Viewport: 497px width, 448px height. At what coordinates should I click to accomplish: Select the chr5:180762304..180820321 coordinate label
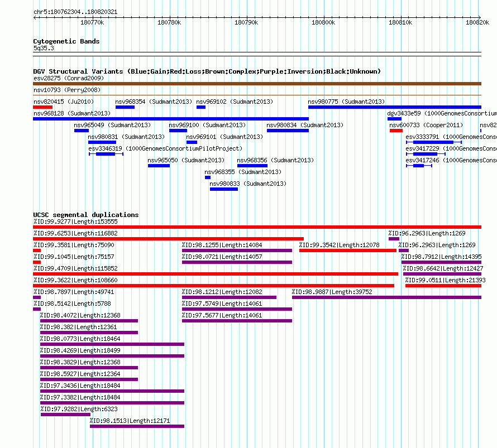(x=75, y=12)
